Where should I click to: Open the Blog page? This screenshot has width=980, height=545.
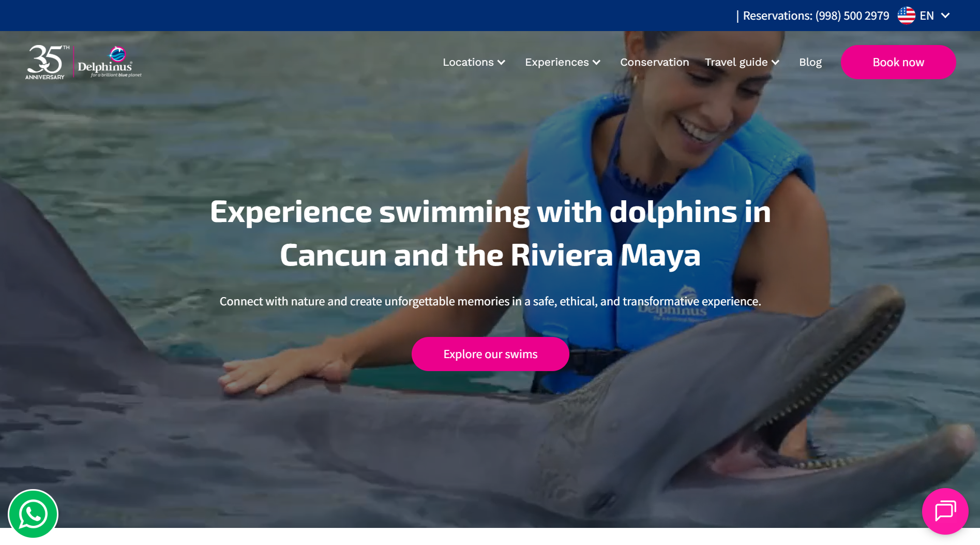point(810,62)
